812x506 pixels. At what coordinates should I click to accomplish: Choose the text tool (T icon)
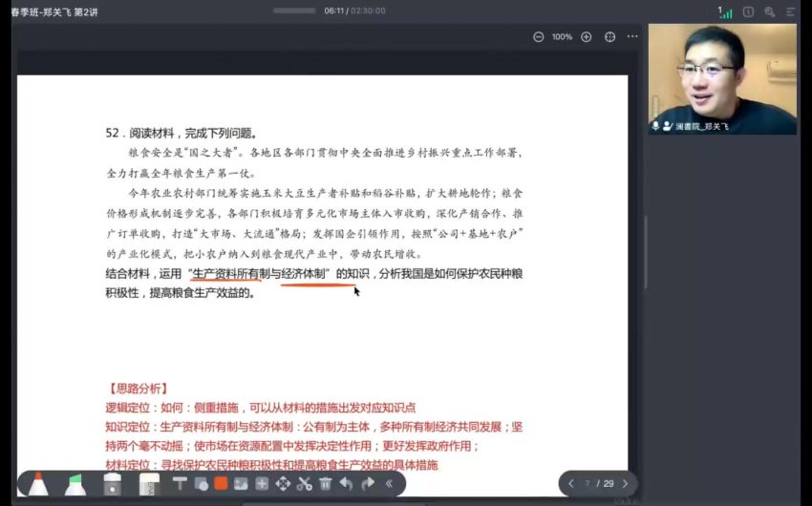tap(179, 483)
